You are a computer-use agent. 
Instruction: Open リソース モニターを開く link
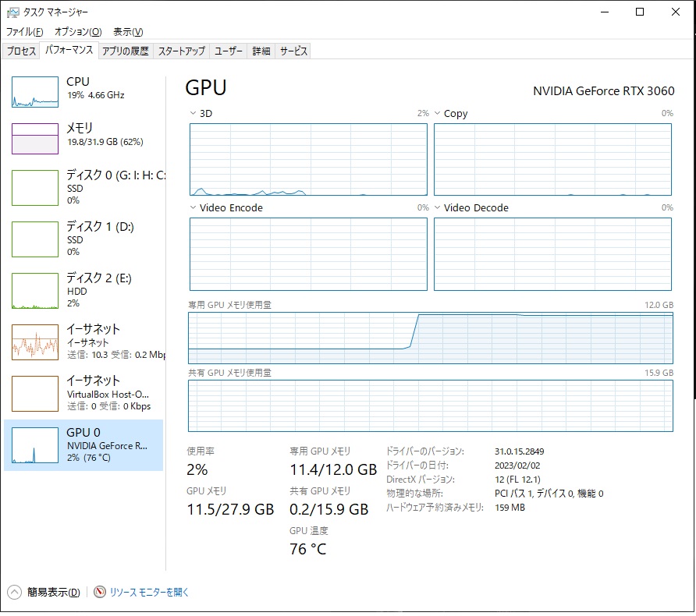tap(149, 592)
